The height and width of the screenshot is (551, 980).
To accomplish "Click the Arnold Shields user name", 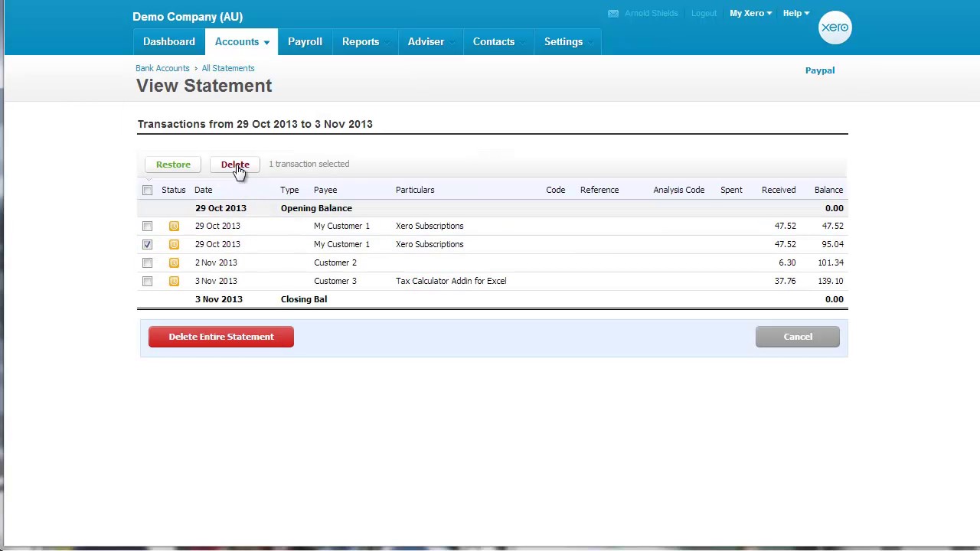I will (x=652, y=13).
